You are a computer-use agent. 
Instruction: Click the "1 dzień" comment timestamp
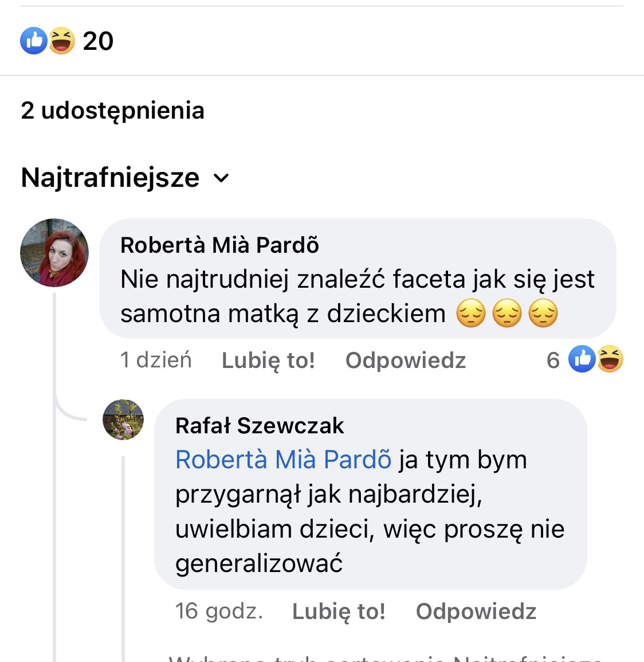[x=156, y=360]
